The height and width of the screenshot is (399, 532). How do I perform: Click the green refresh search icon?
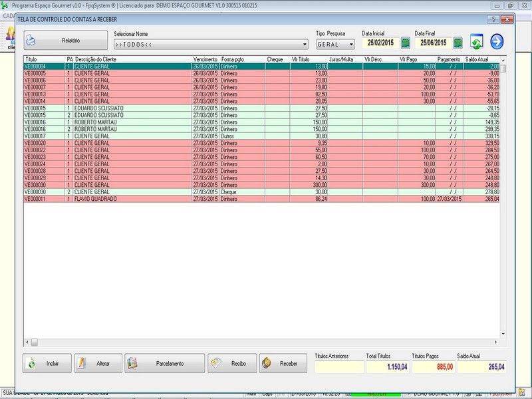click(x=477, y=43)
